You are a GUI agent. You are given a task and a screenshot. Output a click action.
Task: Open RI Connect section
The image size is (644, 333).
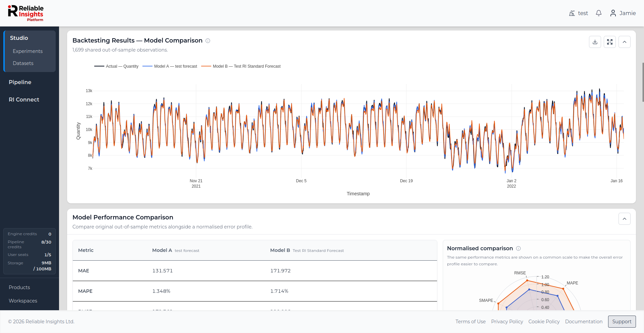pyautogui.click(x=24, y=99)
